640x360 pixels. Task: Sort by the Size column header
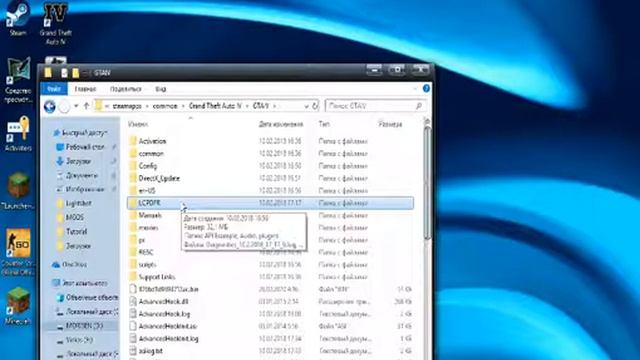(x=390, y=124)
